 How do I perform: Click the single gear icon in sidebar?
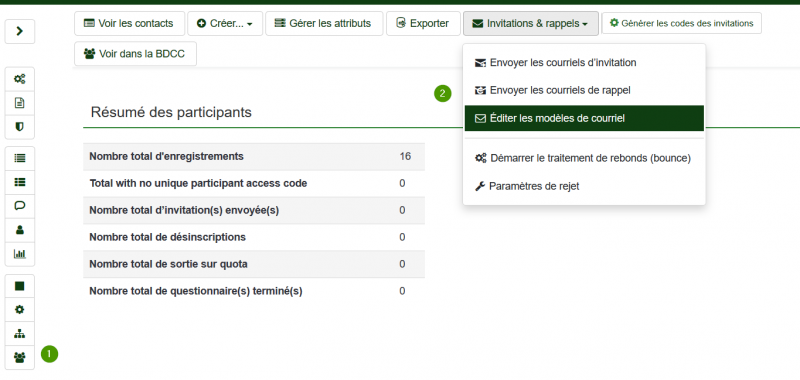coord(20,310)
